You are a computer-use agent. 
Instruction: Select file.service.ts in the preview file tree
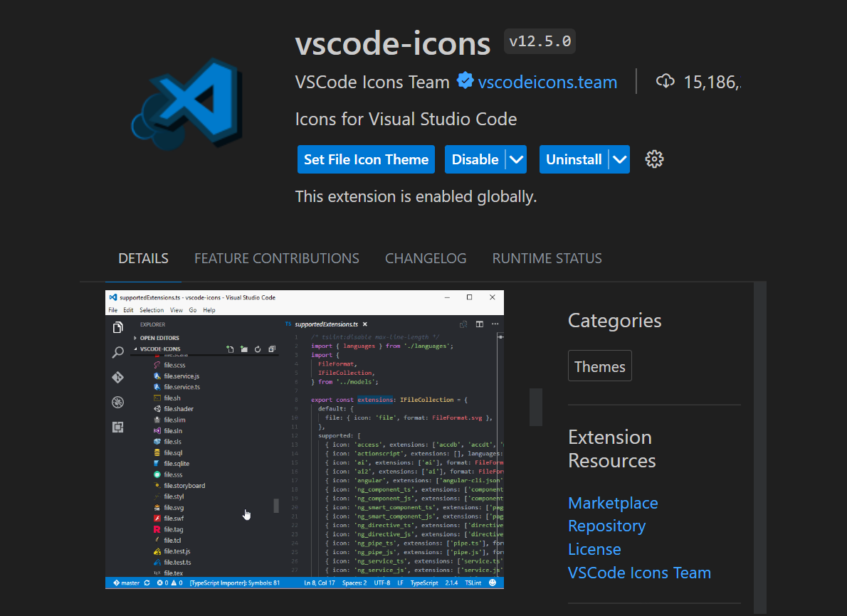click(x=177, y=387)
